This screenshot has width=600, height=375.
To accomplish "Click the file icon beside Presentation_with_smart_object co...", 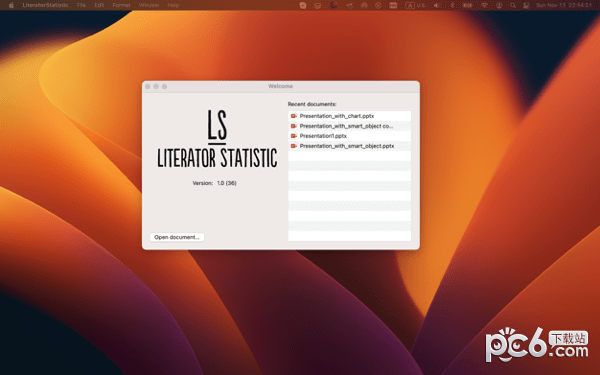I will tap(294, 126).
